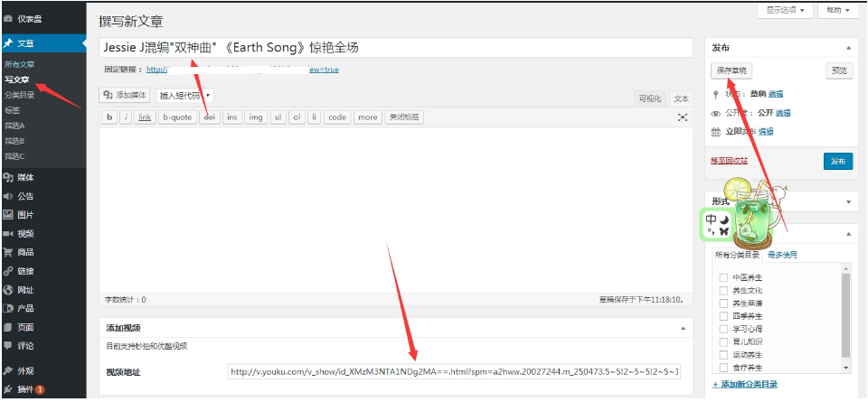The height and width of the screenshot is (402, 868).
Task: Click the 视频地址 video URL input field
Action: pos(455,372)
